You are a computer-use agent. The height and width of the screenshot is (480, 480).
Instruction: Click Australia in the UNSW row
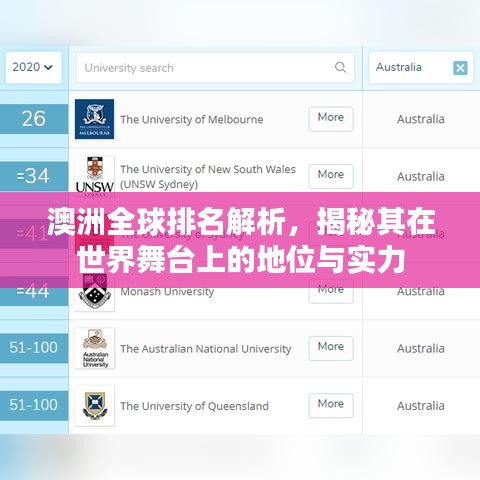tap(421, 176)
